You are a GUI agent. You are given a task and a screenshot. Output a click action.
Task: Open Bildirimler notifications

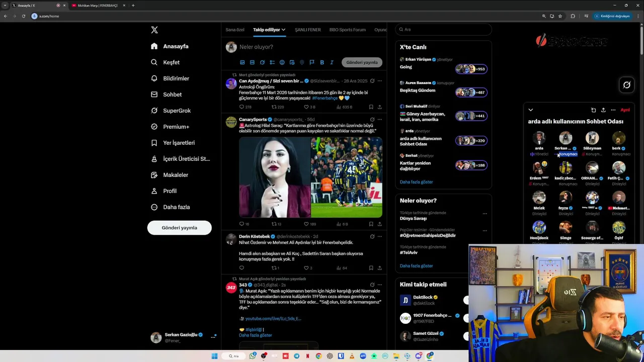click(x=170, y=78)
